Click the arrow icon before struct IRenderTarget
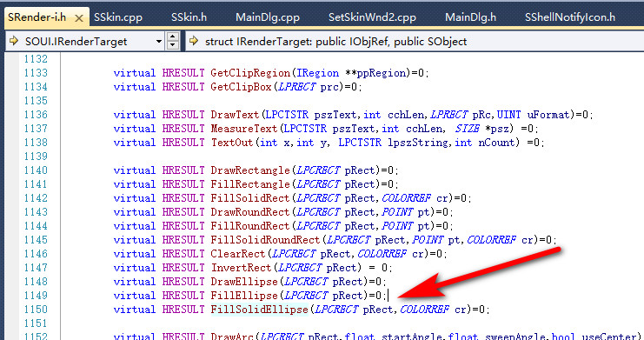 click(x=194, y=41)
